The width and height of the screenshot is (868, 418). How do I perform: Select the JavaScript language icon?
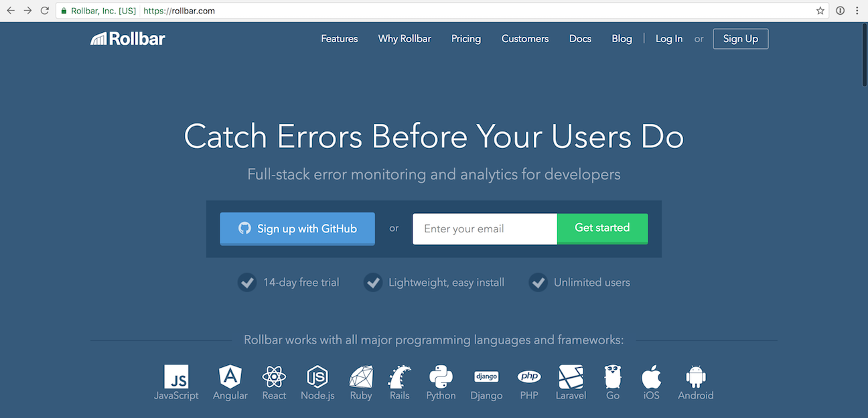click(x=176, y=376)
